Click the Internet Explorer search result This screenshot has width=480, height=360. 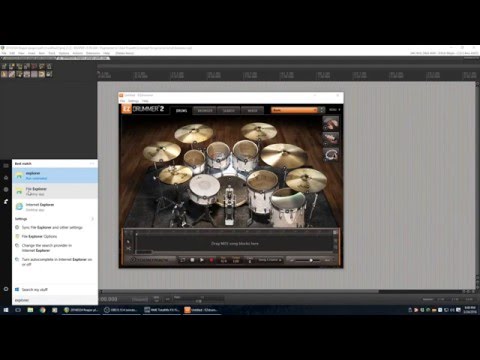tap(55, 207)
